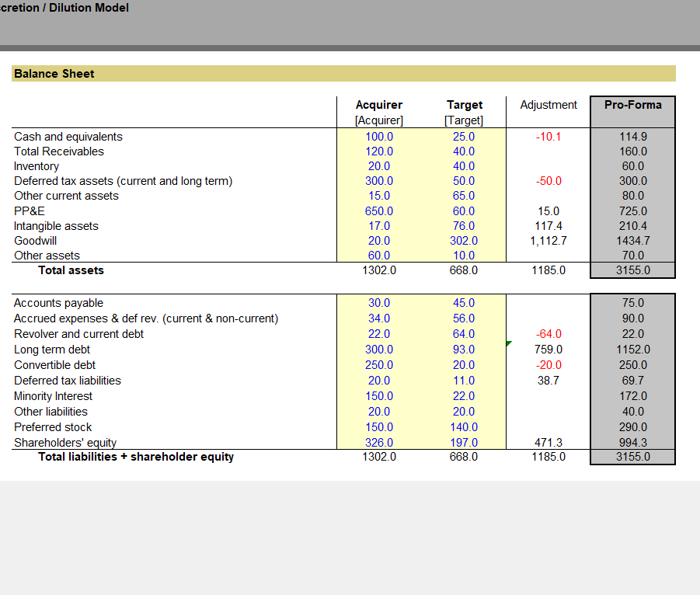
Task: Click revolver adjustment value -64.0
Action: (x=549, y=334)
